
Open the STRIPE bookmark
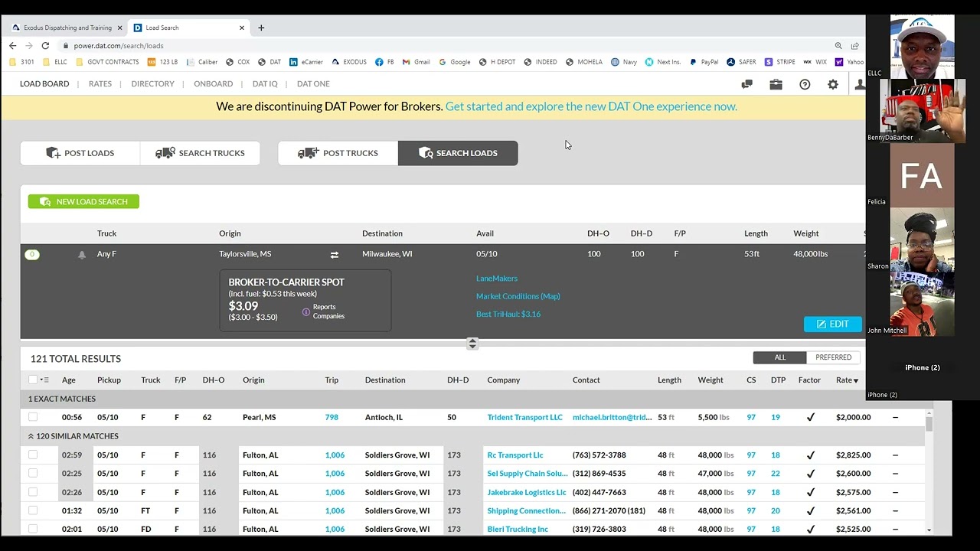coord(779,62)
